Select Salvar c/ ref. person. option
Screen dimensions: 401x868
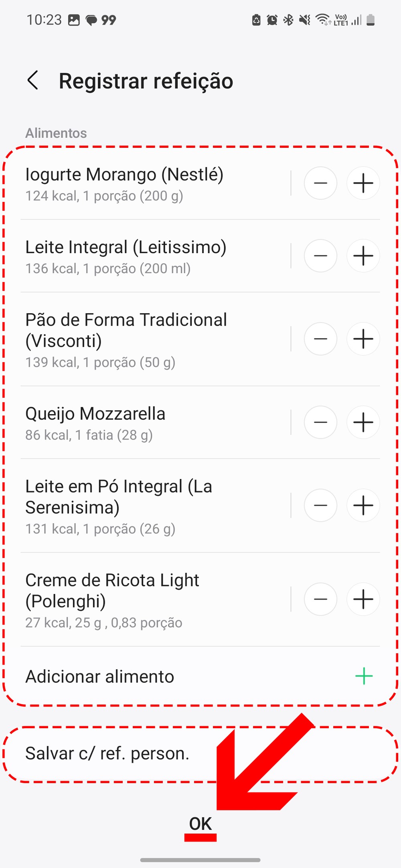point(107,753)
